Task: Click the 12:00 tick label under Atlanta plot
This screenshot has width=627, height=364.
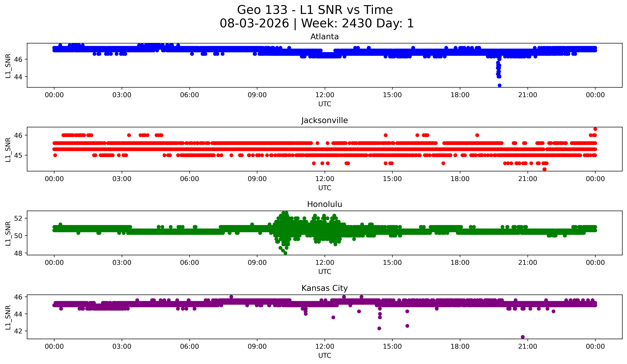Action: pos(325,95)
